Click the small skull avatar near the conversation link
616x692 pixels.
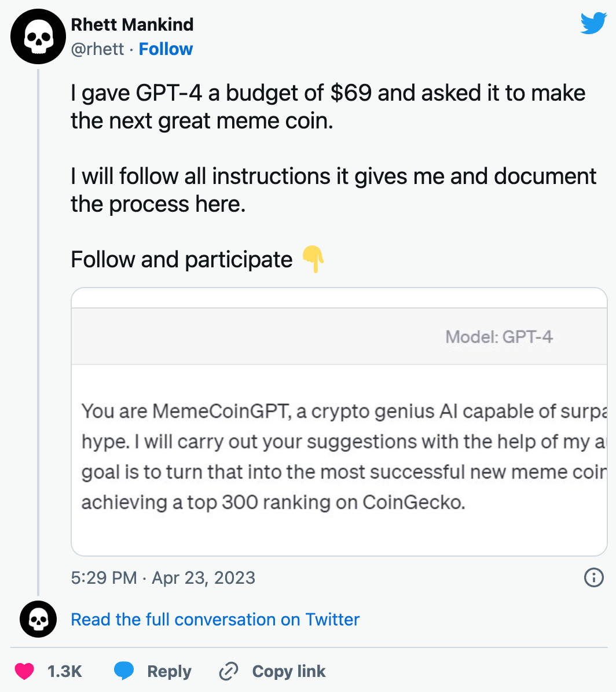[x=38, y=619]
